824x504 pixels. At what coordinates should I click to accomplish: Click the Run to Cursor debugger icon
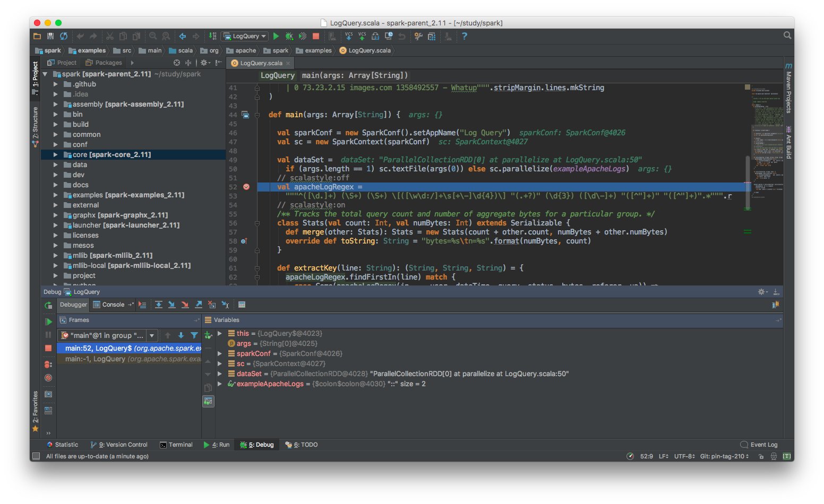point(225,305)
